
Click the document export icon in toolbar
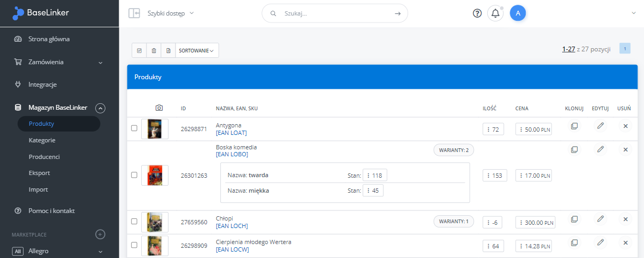[168, 51]
